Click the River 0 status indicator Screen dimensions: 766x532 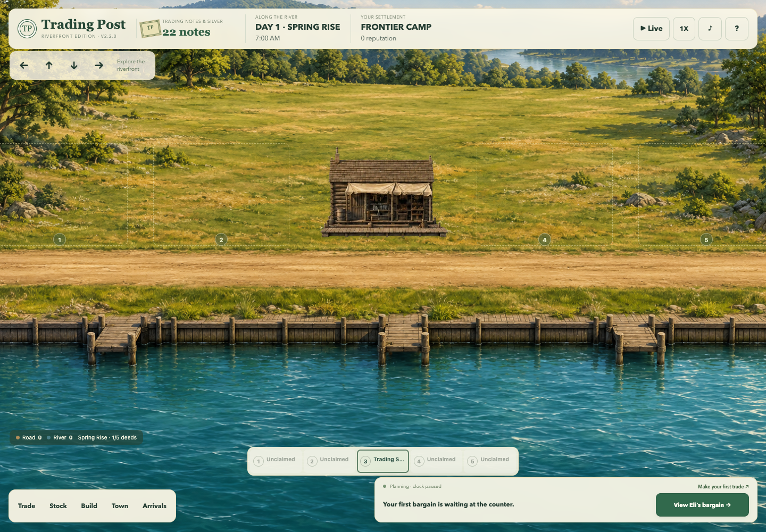[60, 438]
